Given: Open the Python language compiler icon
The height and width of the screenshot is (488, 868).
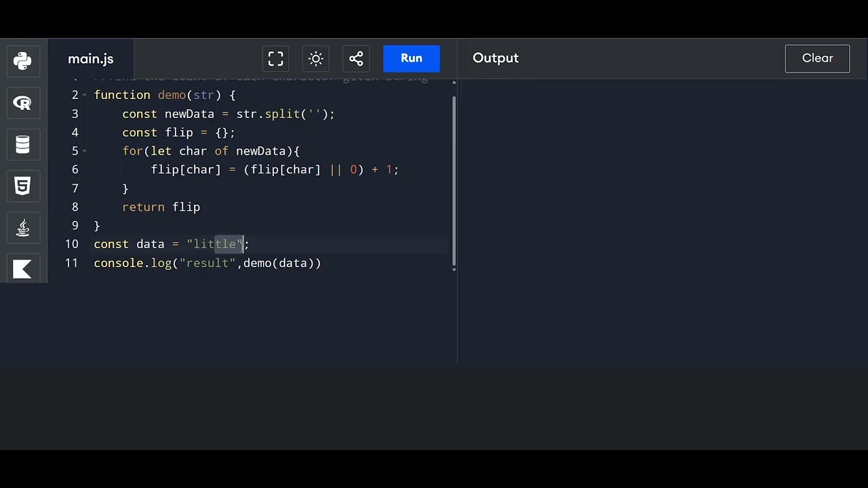Looking at the screenshot, I should 22,61.
